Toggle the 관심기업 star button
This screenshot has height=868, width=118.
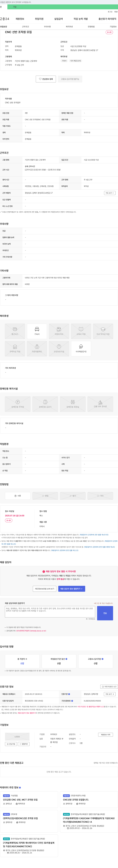[x=11, y=744]
